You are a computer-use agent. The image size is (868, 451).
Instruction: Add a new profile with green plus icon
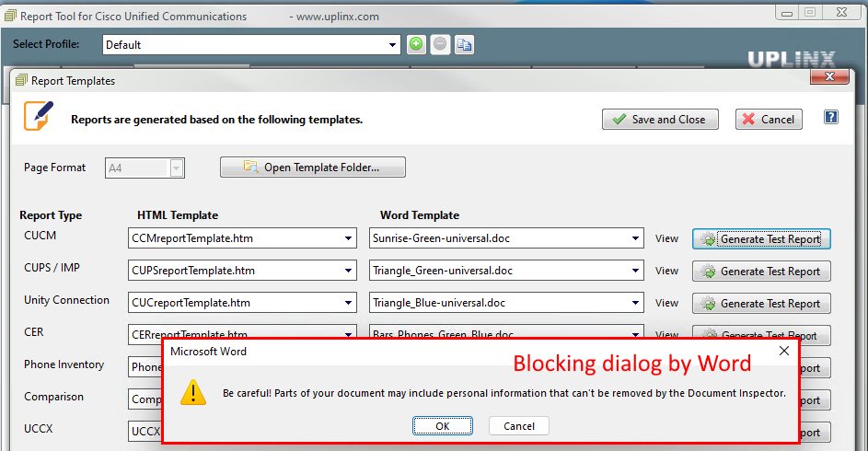point(416,44)
